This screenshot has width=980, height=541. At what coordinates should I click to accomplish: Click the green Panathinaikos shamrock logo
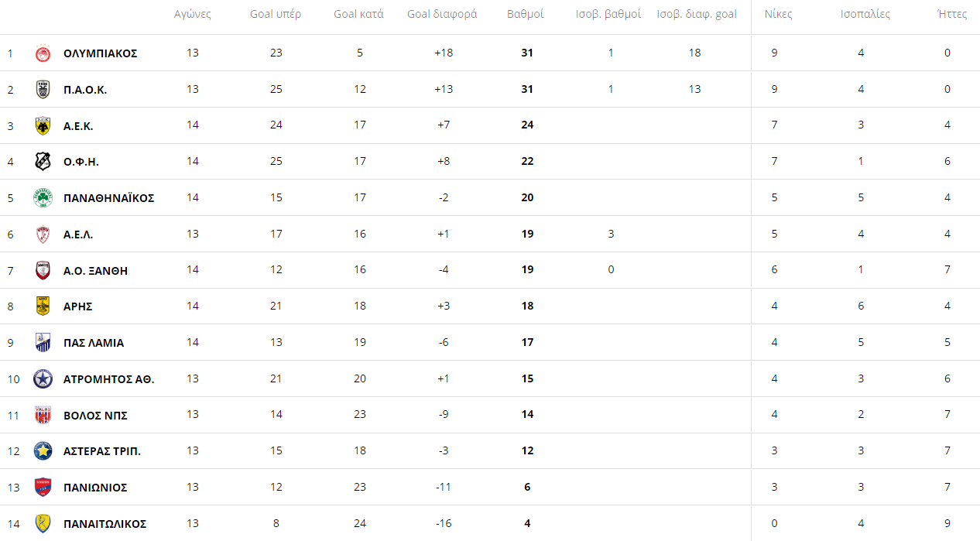click(43, 198)
